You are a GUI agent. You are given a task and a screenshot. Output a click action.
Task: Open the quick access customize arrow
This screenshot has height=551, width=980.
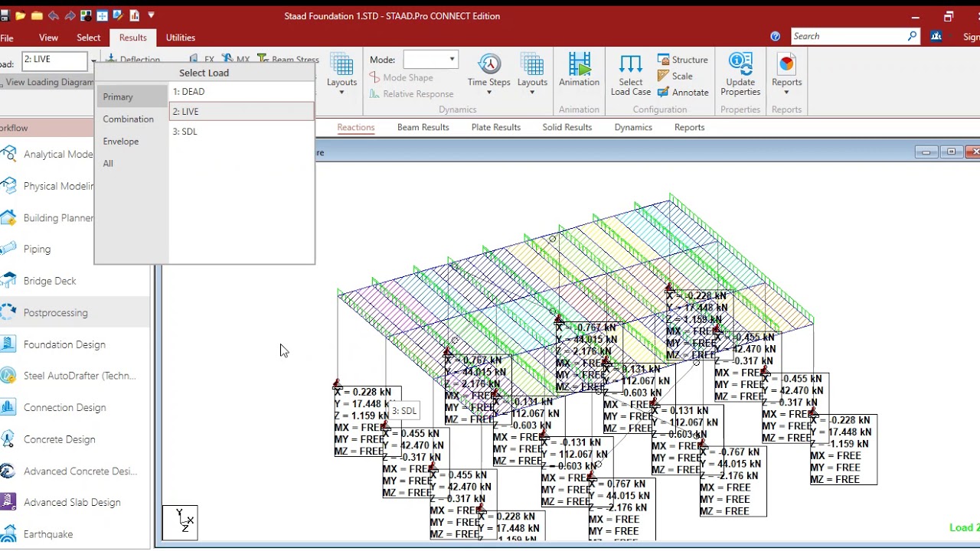151,15
